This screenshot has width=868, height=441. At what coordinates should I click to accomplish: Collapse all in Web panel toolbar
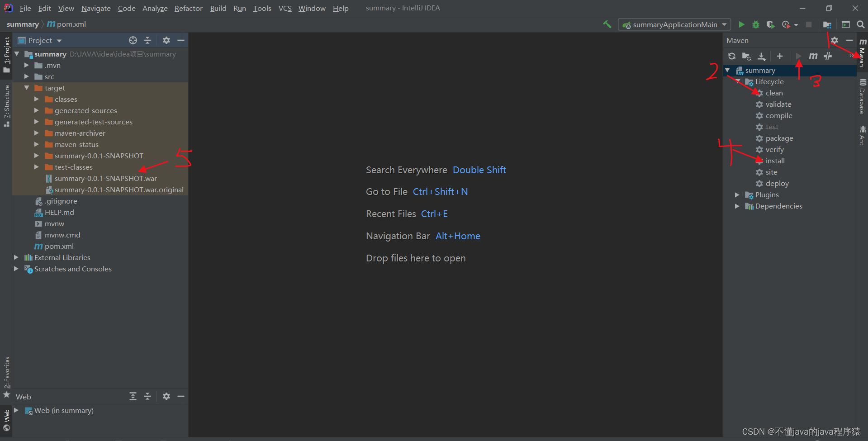tap(147, 396)
